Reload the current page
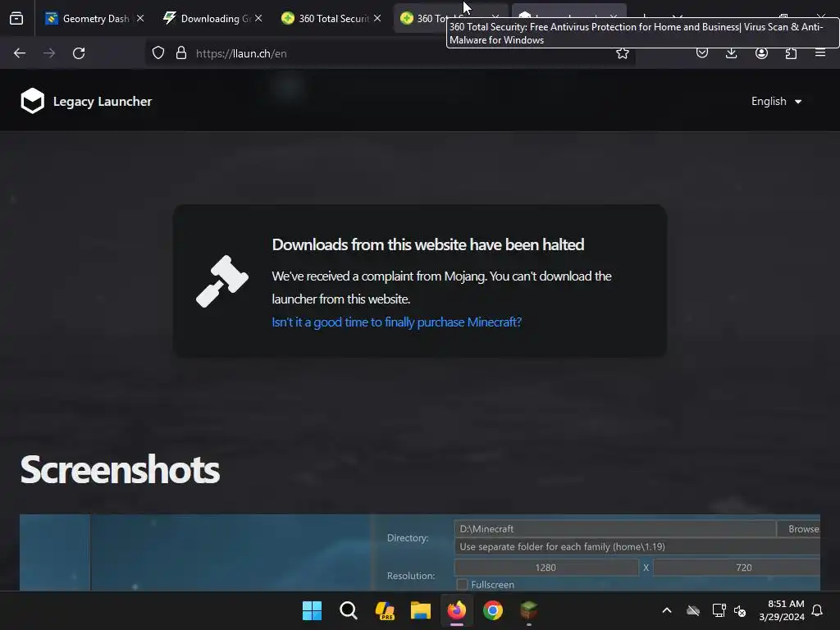Image resolution: width=840 pixels, height=630 pixels. click(x=79, y=53)
